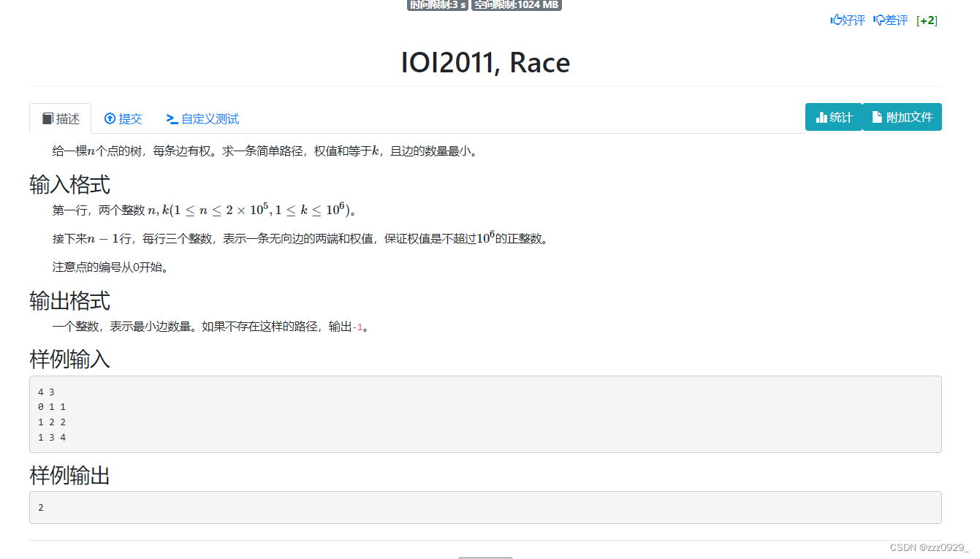Open the 附加文件 attachments button

902,117
